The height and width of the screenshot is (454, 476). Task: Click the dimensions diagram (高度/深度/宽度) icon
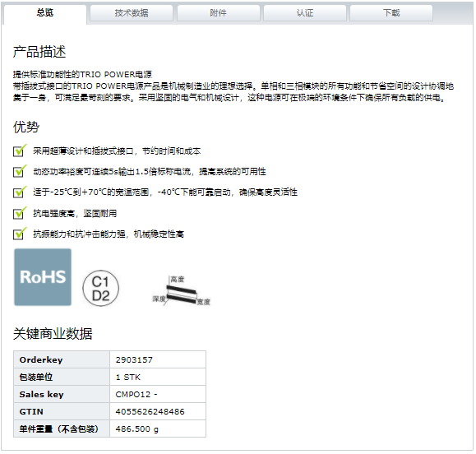[x=181, y=291]
